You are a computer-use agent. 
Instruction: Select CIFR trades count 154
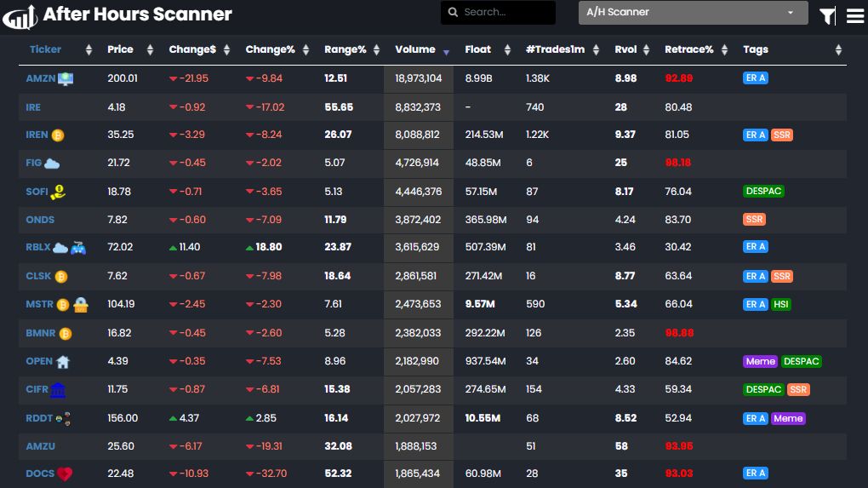534,389
